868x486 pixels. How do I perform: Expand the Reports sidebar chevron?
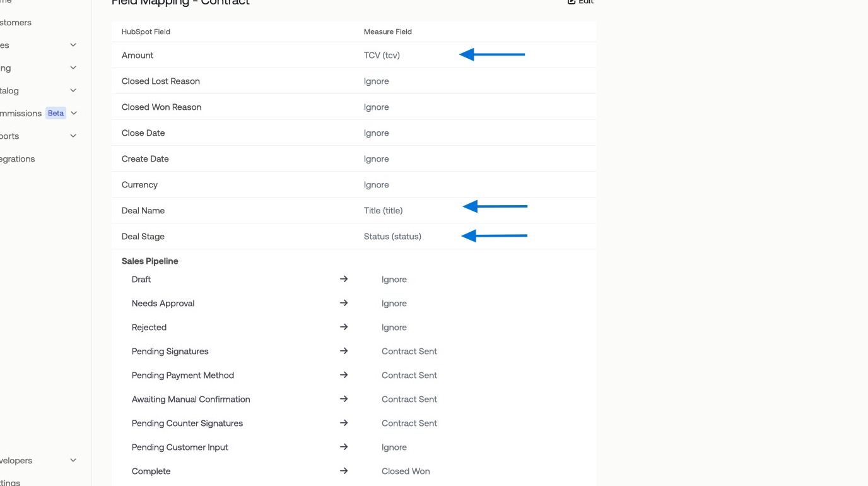[73, 136]
